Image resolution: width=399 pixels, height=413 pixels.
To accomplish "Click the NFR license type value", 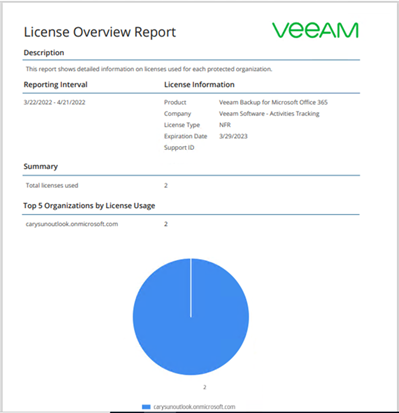I will [225, 125].
